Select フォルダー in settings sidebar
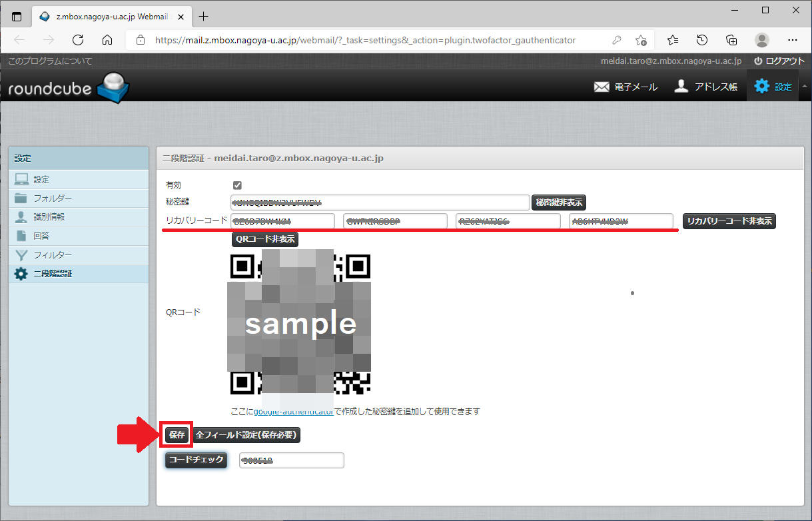Screen dimensions: 812x521 (53, 199)
